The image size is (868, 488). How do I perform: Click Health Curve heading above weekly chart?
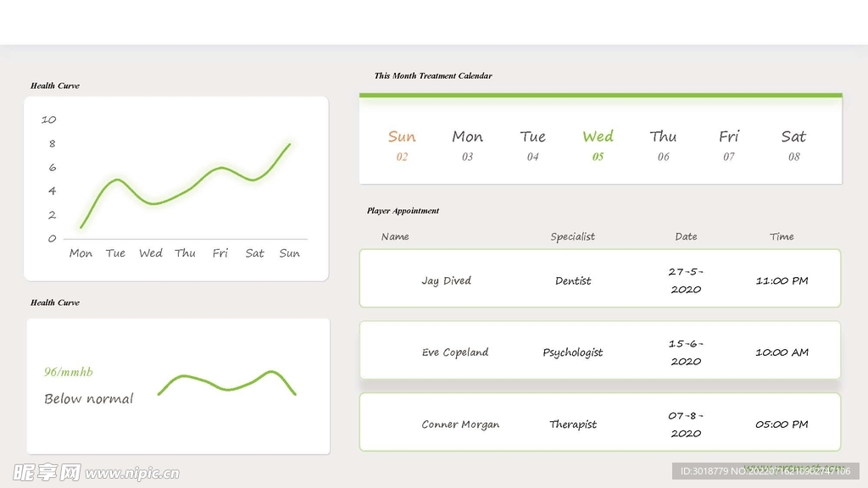click(55, 86)
